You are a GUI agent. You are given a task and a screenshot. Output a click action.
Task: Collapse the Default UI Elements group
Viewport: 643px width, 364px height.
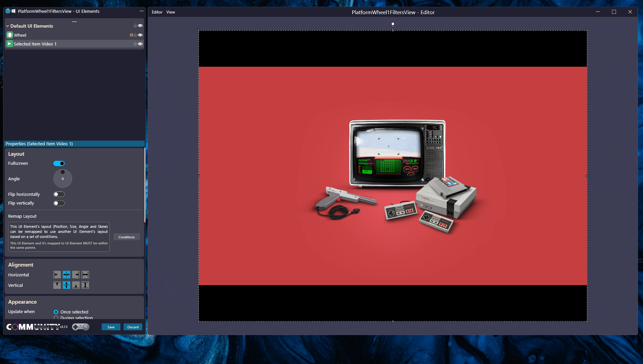coord(7,26)
